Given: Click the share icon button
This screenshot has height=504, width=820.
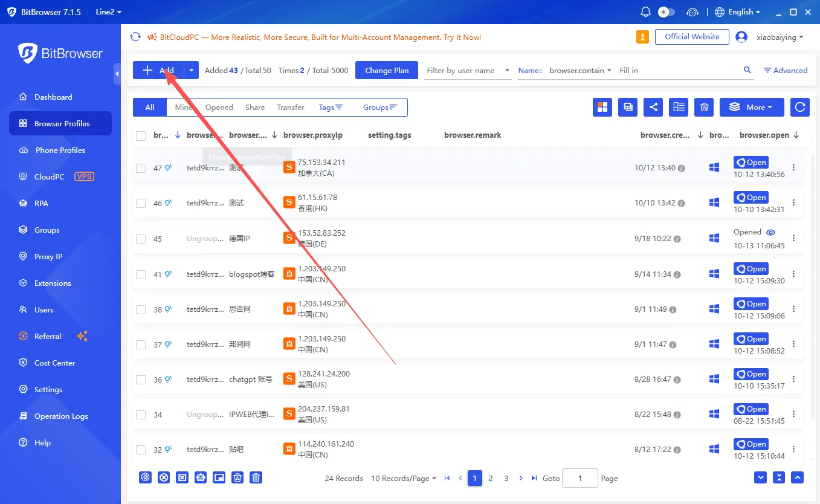Looking at the screenshot, I should tap(653, 107).
